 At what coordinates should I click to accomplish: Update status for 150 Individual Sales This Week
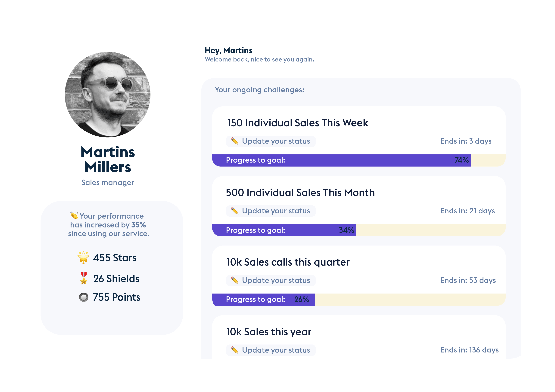click(x=276, y=141)
